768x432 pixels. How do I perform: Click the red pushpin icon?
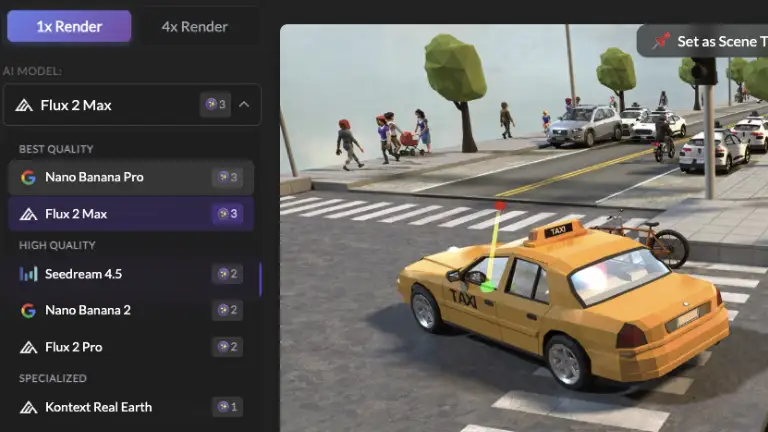tap(661, 41)
